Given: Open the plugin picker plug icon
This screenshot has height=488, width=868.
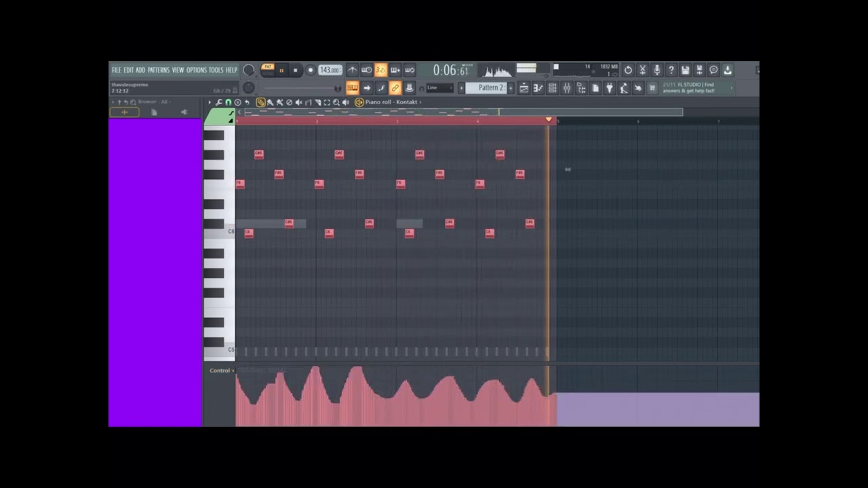Looking at the screenshot, I should (609, 87).
